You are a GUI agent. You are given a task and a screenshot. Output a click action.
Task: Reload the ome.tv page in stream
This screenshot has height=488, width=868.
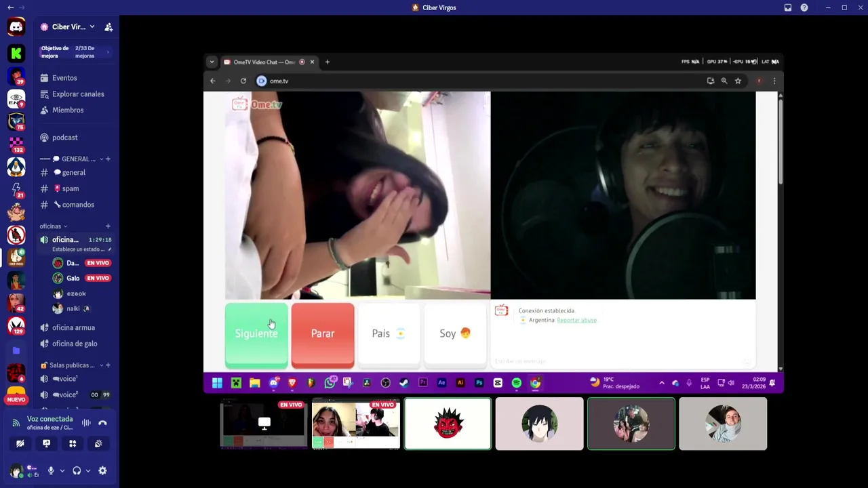243,81
